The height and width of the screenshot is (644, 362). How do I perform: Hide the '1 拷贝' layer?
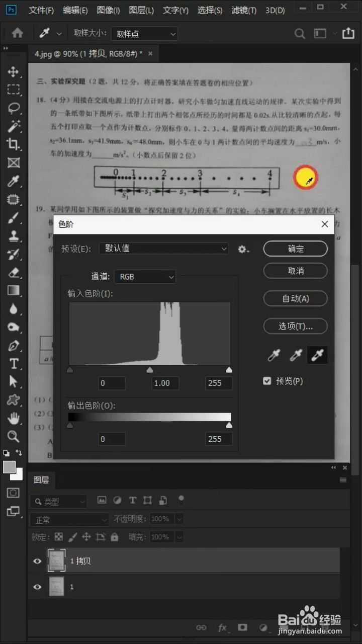click(37, 560)
